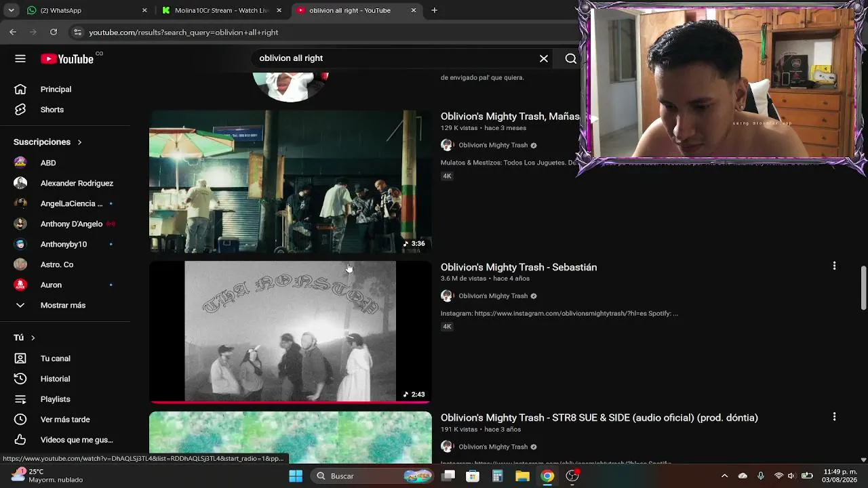The image size is (868, 488).
Task: Click the magnifier search button on YouTube
Action: (571, 59)
